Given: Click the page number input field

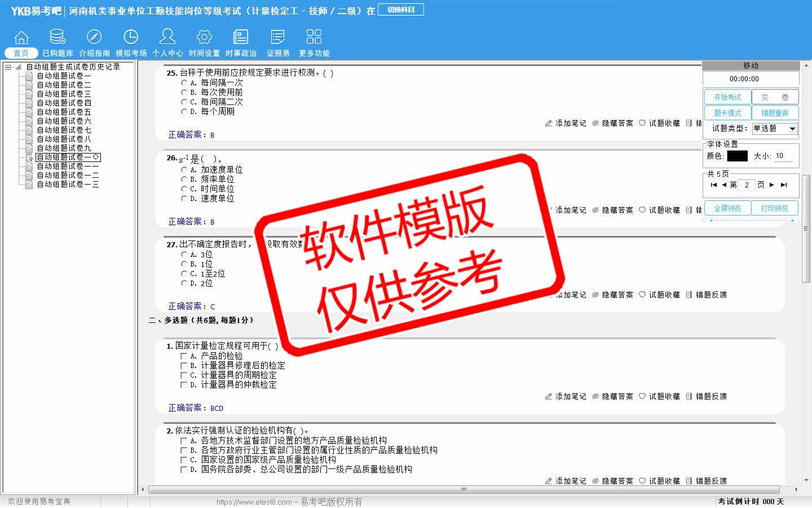Looking at the screenshot, I should (x=747, y=185).
